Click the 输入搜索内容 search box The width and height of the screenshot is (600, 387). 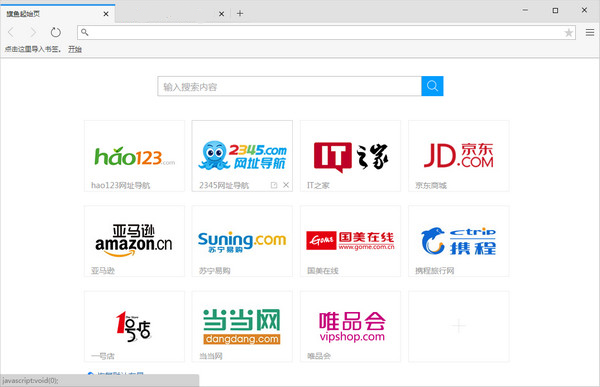point(289,86)
